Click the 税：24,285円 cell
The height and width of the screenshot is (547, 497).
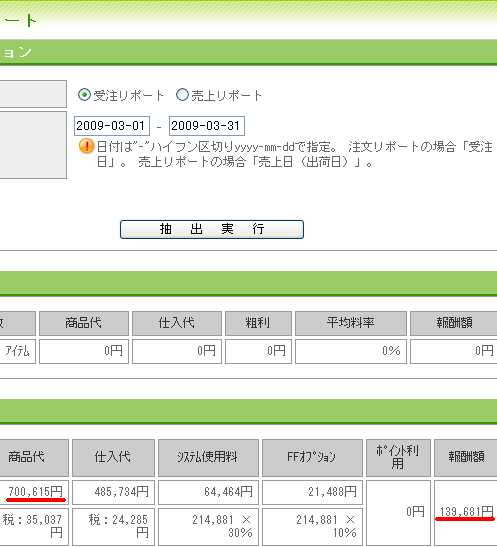113,527
